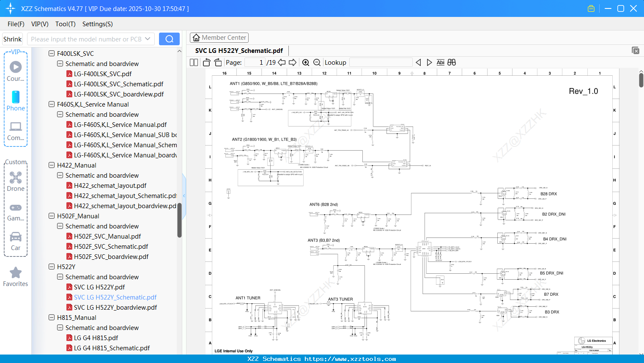Click inside the Lookup input field
The image size is (644, 363).
[x=380, y=62]
